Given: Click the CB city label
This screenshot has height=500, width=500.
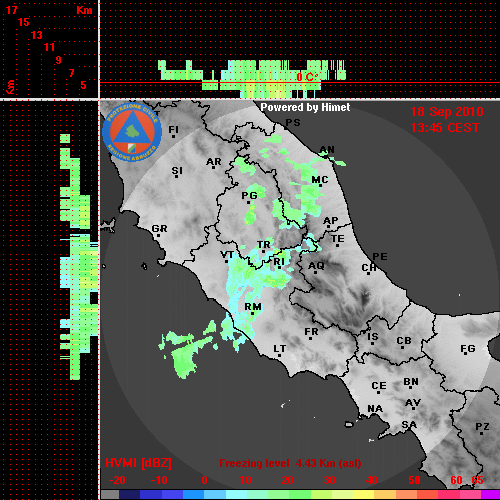Looking at the screenshot, I should tap(404, 341).
